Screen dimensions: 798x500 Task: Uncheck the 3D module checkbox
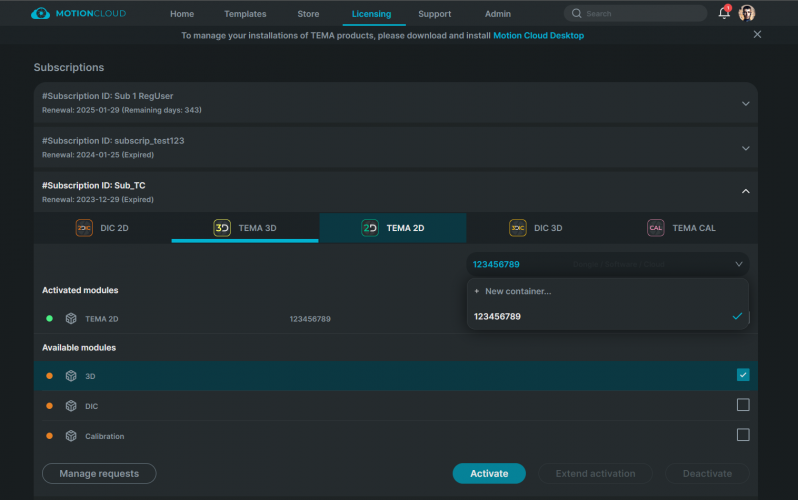(743, 375)
